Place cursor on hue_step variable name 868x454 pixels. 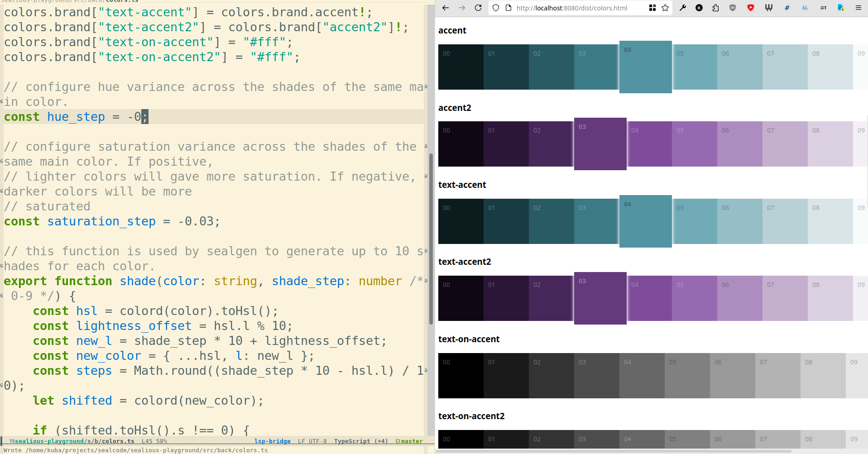76,117
